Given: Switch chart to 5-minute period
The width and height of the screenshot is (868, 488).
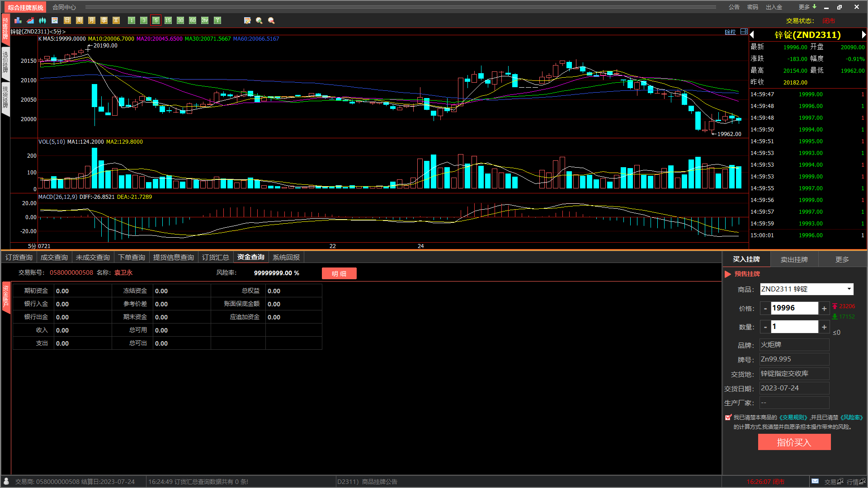Looking at the screenshot, I should 156,20.
